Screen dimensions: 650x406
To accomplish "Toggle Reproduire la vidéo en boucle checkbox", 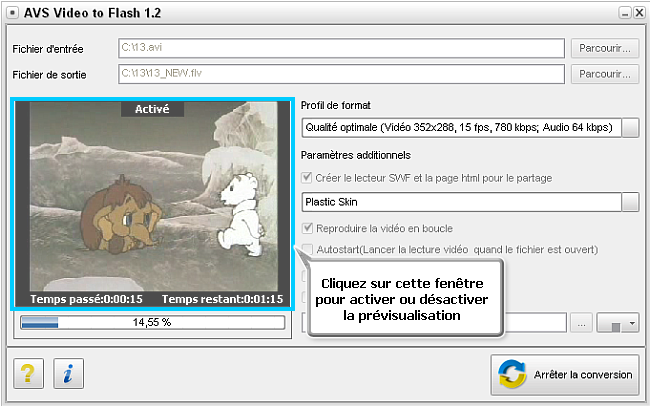I will 307,228.
